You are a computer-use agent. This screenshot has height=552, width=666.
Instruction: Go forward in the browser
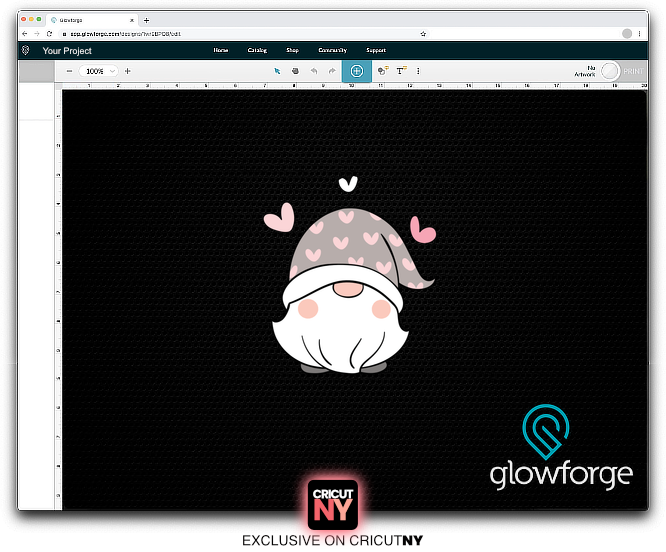tap(37, 34)
